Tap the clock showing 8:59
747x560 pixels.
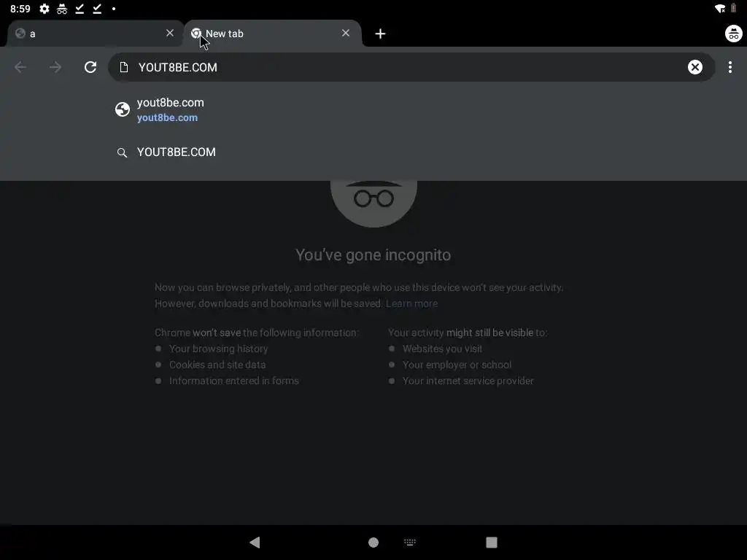point(20,9)
